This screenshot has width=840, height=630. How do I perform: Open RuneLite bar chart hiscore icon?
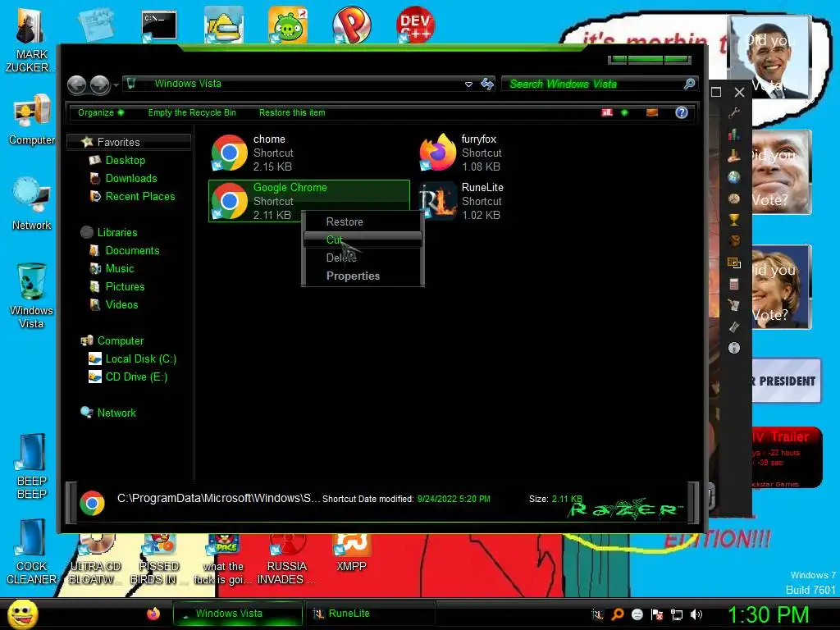click(x=734, y=134)
